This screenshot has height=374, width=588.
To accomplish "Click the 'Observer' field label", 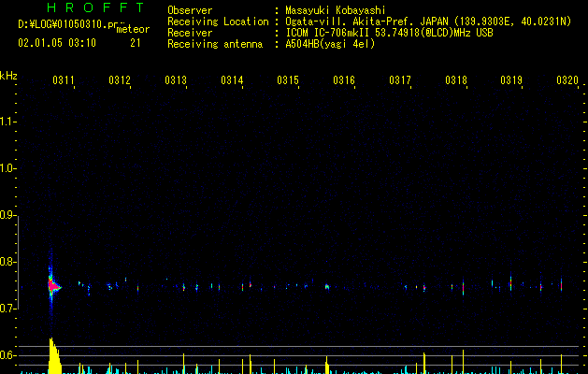I will tap(190, 10).
